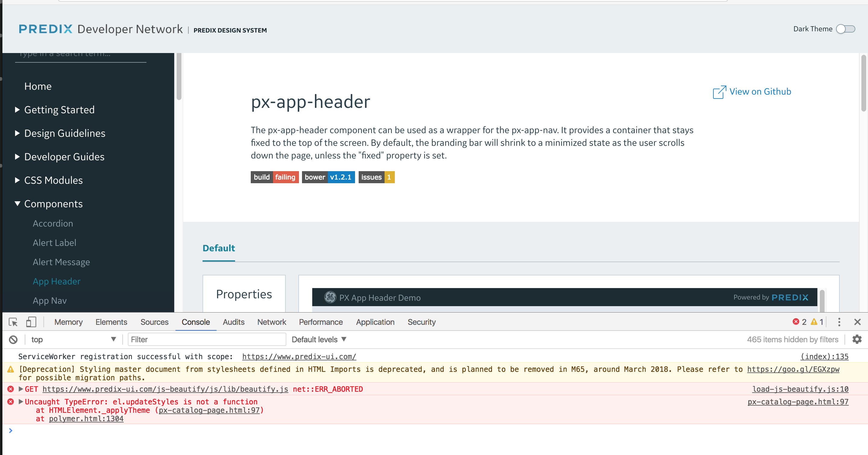
Task: Expand the Developer Guides section
Action: tap(17, 157)
